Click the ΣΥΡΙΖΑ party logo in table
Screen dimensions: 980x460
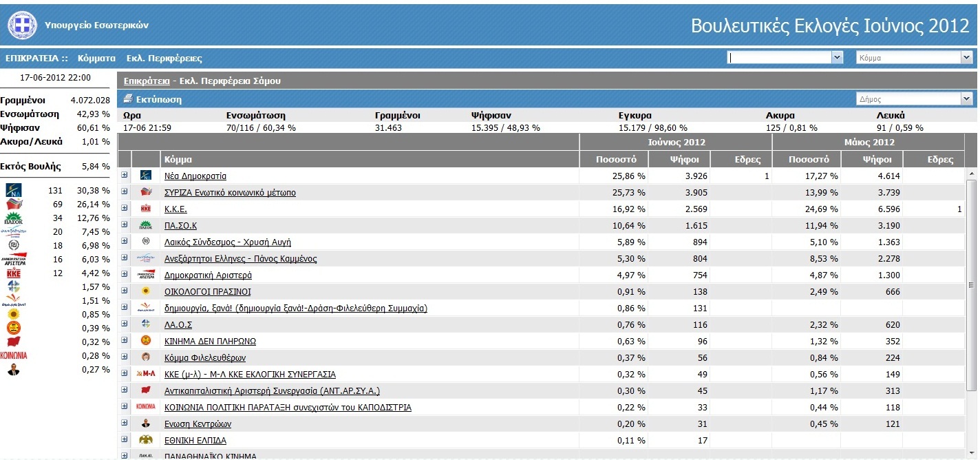click(145, 193)
